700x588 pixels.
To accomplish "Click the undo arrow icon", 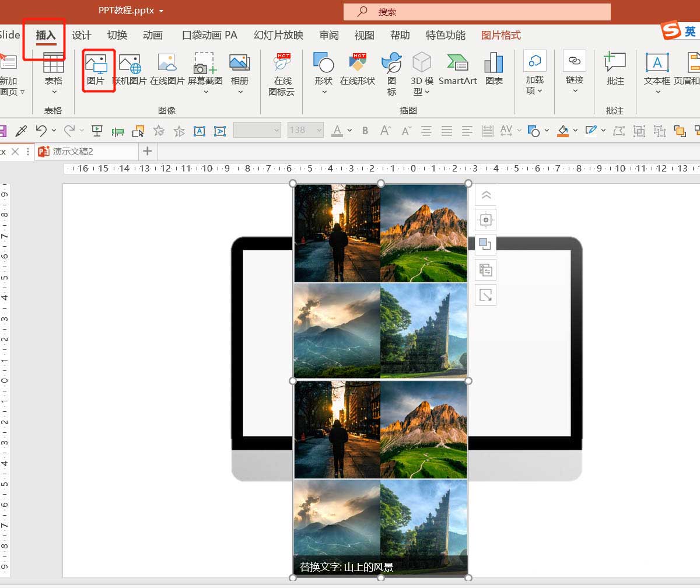I will [41, 130].
